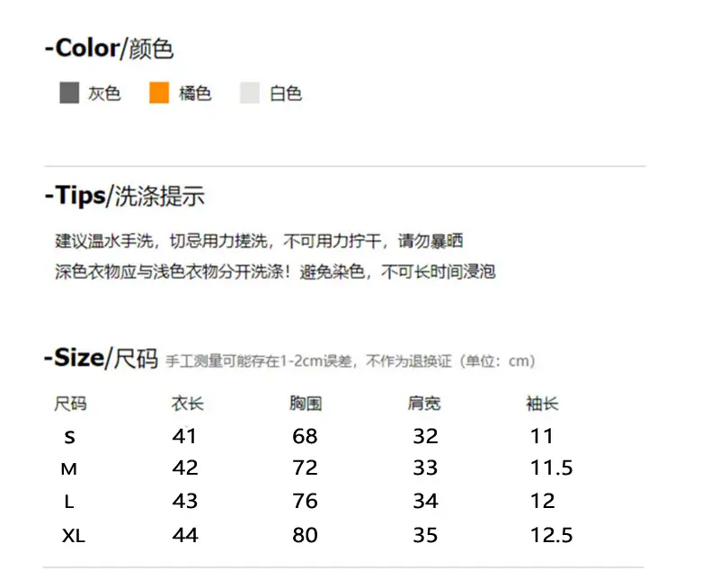Click the 80 chest value for XL

point(305,535)
